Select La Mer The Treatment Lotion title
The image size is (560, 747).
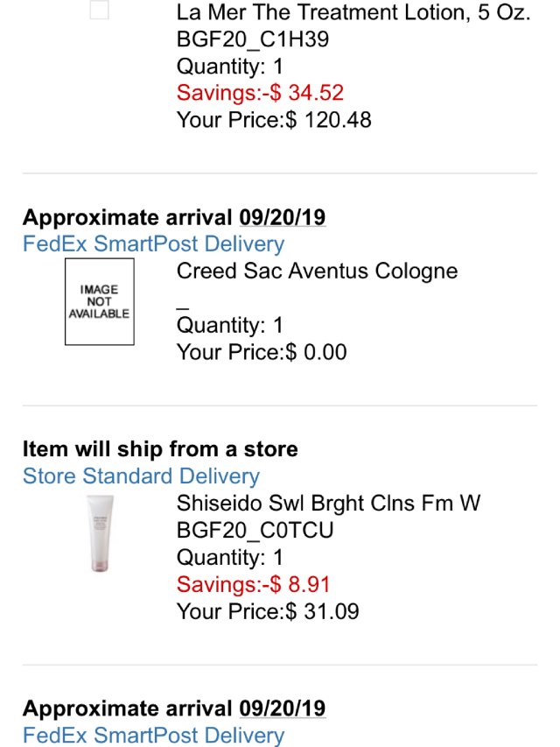[x=353, y=13]
